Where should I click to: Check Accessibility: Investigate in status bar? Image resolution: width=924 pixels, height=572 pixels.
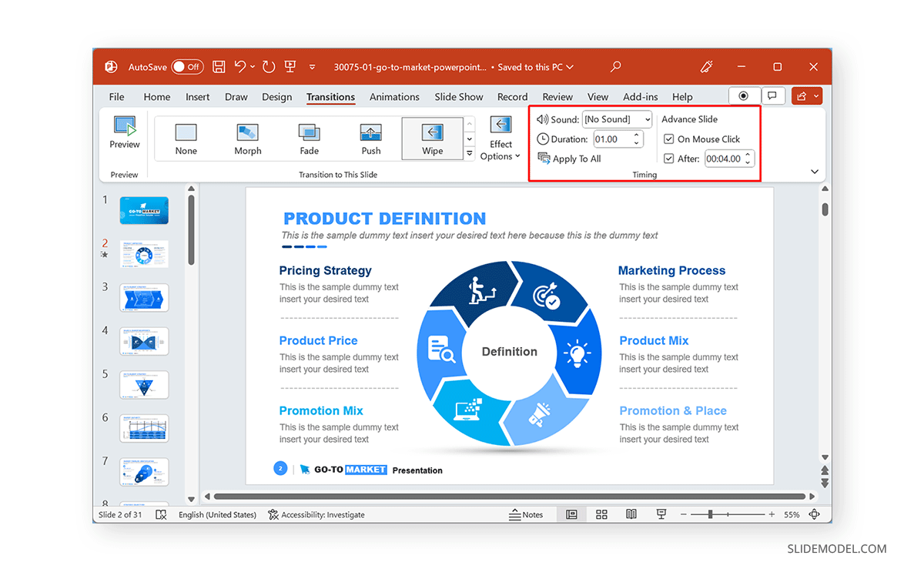tap(316, 514)
